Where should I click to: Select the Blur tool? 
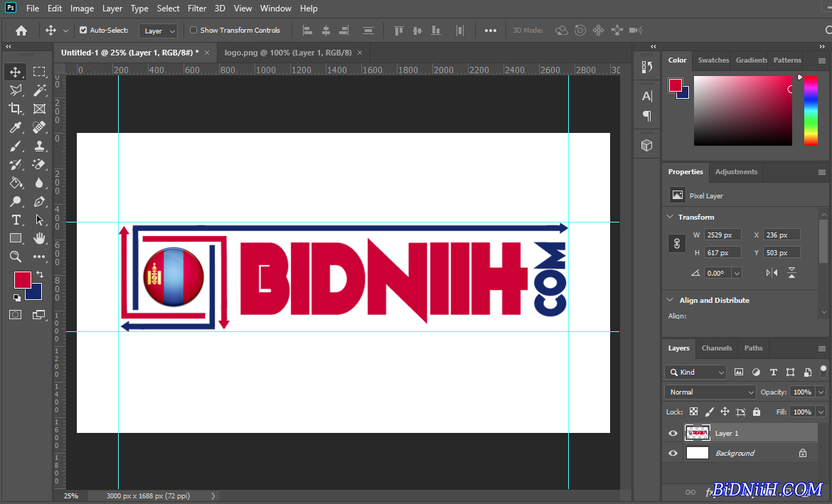39,183
